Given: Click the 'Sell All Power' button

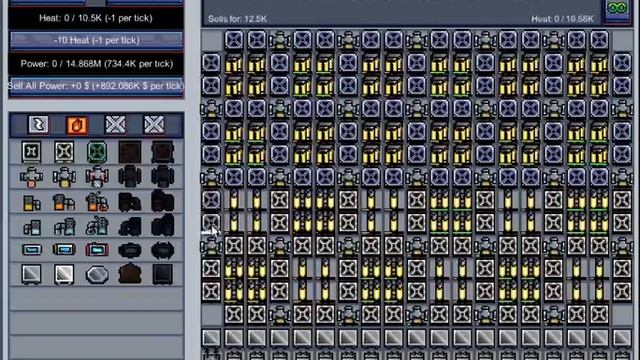Looking at the screenshot, I should click(96, 86).
